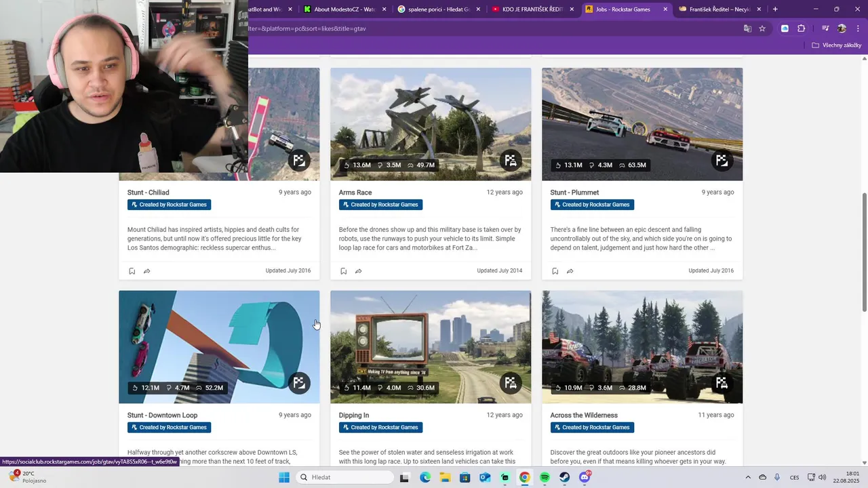Open Spotify from taskbar
Viewport: 868px width, 488px height.
pos(545,477)
